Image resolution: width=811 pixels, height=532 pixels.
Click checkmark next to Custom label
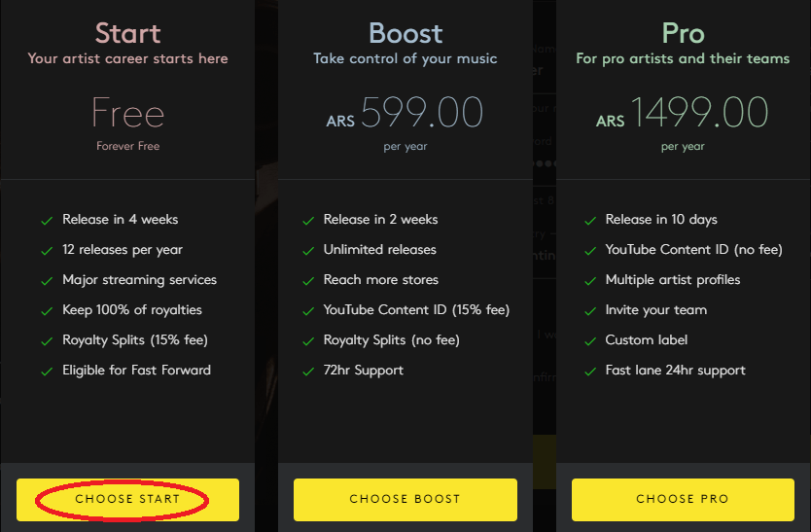589,341
